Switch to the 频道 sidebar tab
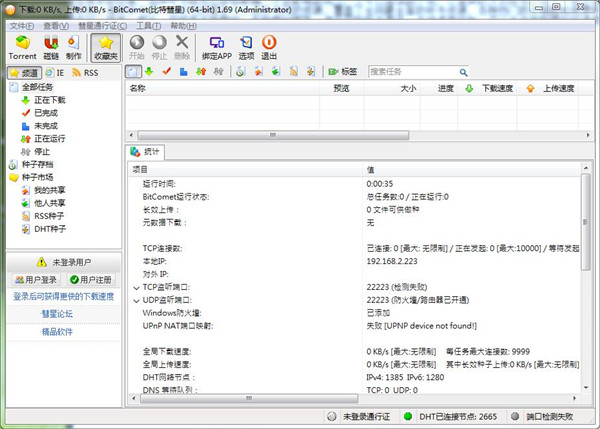The height and width of the screenshot is (429, 600). tap(24, 73)
